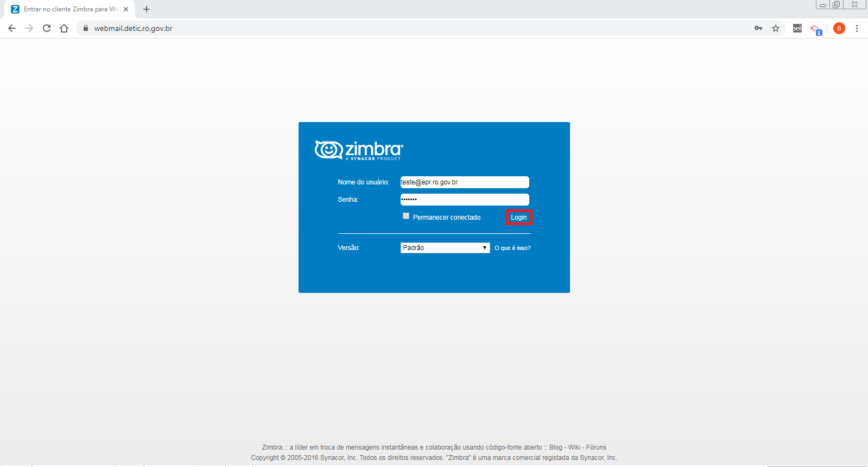
Task: Select the Entrar no cliente Zimbra tab
Action: 71,9
